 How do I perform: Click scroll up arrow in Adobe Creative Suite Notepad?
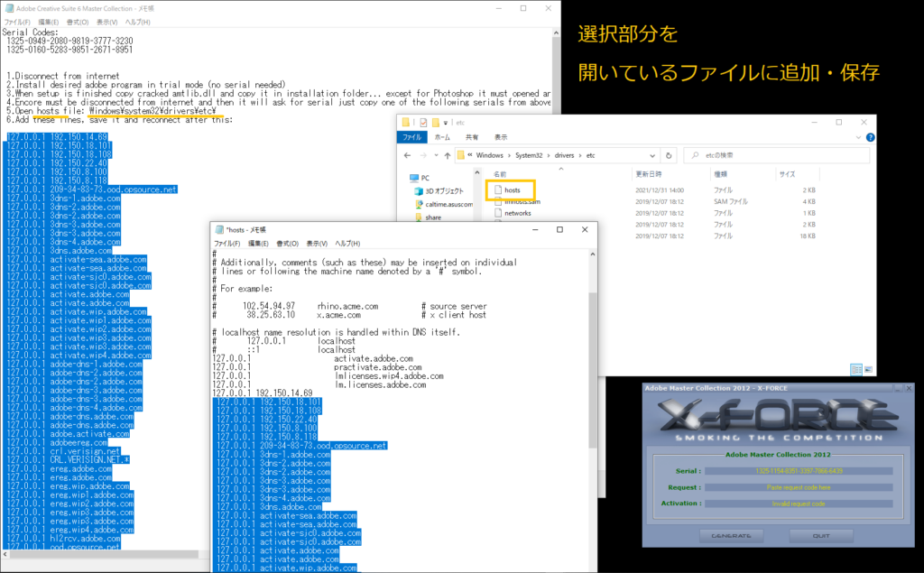point(556,33)
